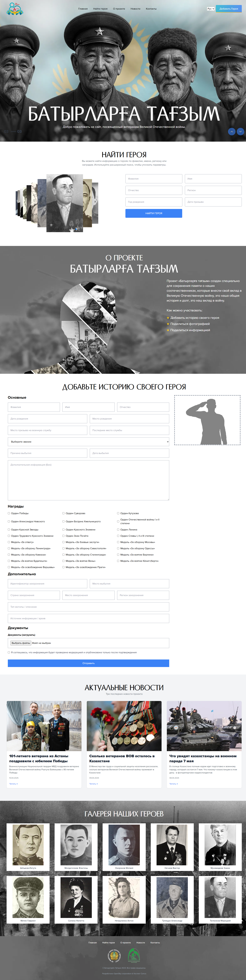Image resolution: width=246 pixels, height=980 pixels.
Task: Click the saluting soldier photo upload placeholder
Action: [207, 420]
